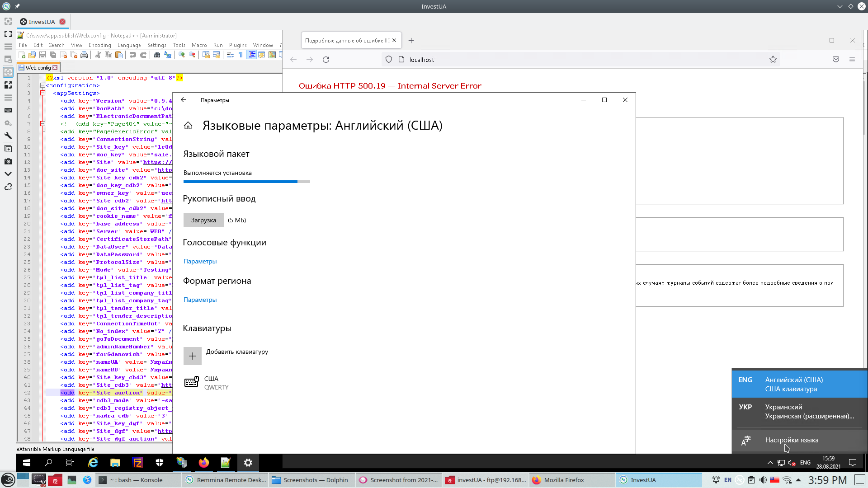Bookmark localhost with the star icon

pyautogui.click(x=773, y=60)
